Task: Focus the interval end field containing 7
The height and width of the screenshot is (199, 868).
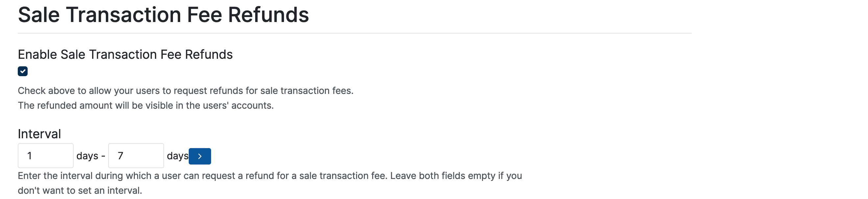Action: [136, 156]
